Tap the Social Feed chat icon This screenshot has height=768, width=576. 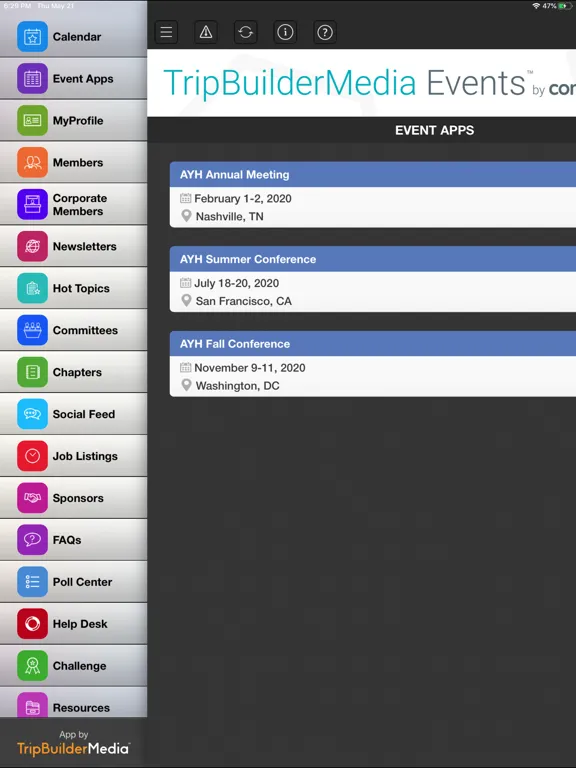[32, 414]
